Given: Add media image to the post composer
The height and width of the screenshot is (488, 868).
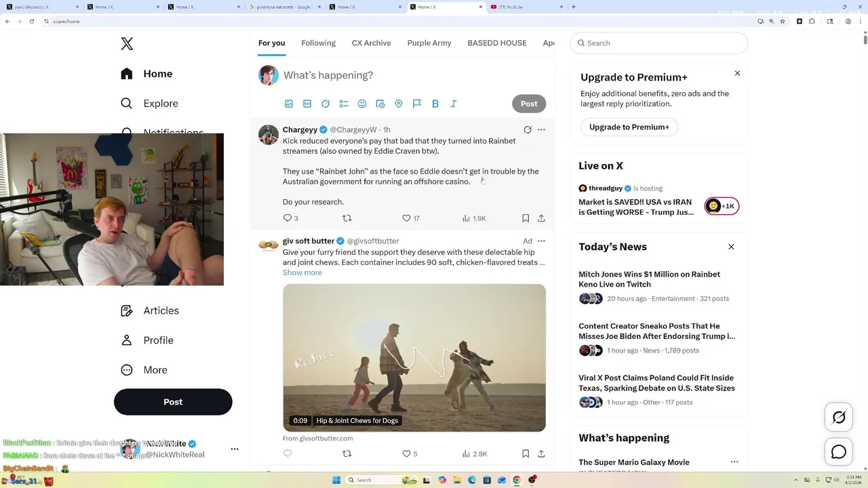Looking at the screenshot, I should click(289, 104).
